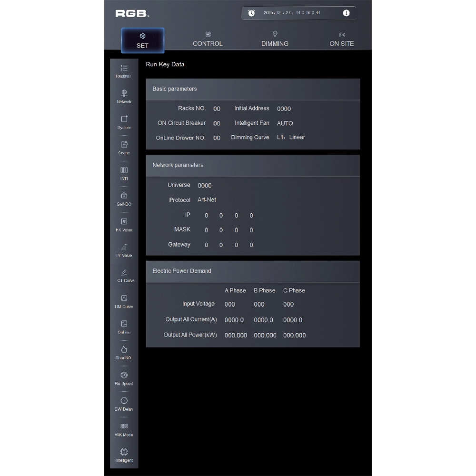The height and width of the screenshot is (476, 476).
Task: Open the DIMMING tab
Action: 275,39
